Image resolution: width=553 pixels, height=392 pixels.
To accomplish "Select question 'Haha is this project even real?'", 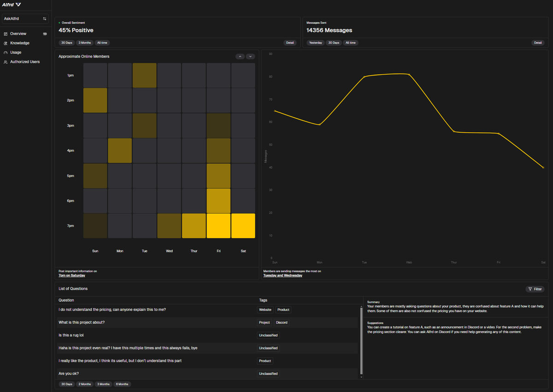I will click(128, 348).
